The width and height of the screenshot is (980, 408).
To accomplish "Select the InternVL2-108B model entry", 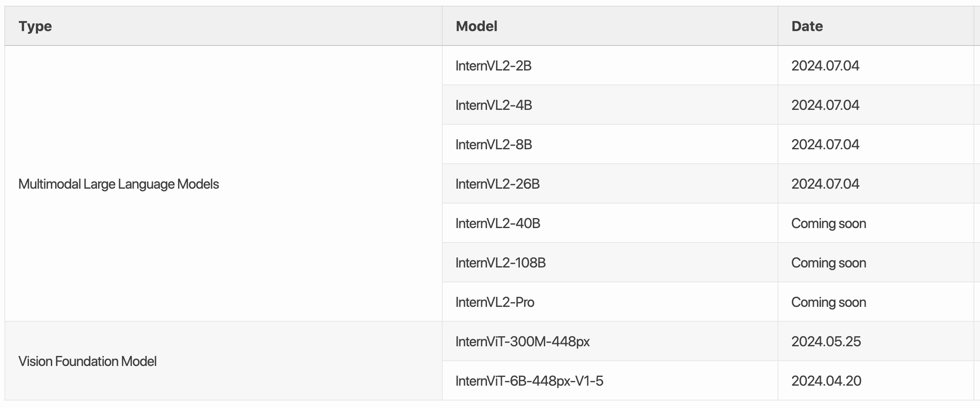I will pos(501,263).
